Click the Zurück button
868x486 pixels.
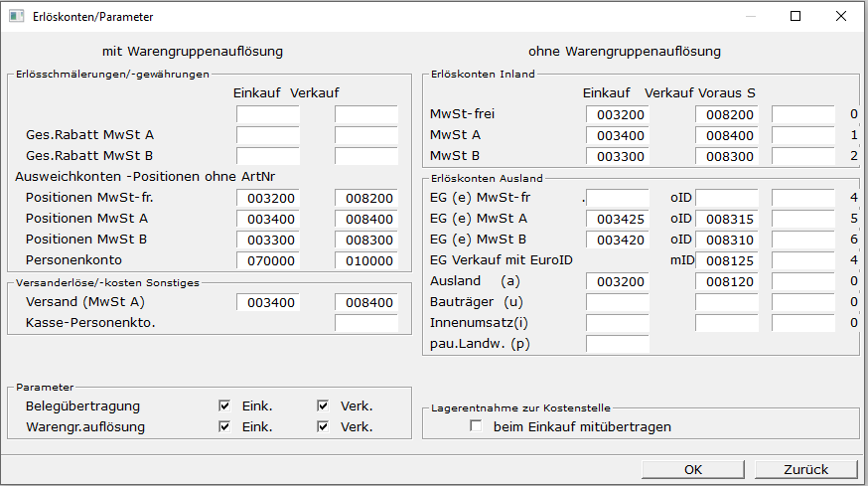805,469
